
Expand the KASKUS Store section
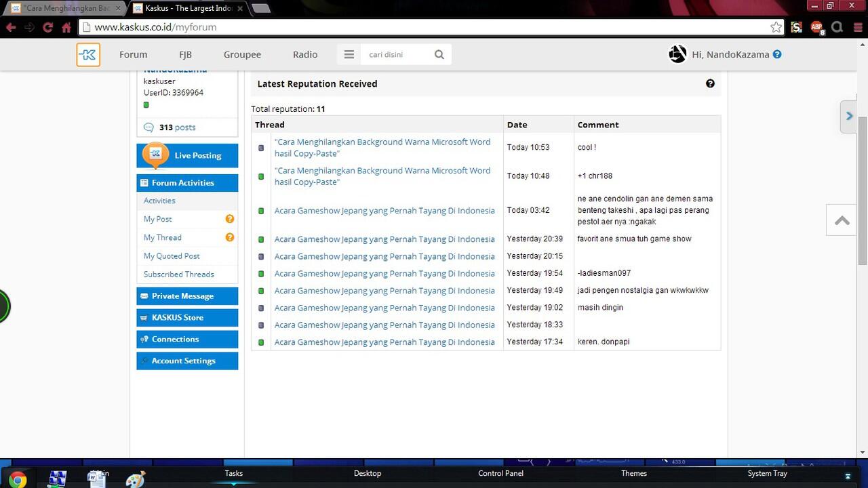click(x=187, y=318)
